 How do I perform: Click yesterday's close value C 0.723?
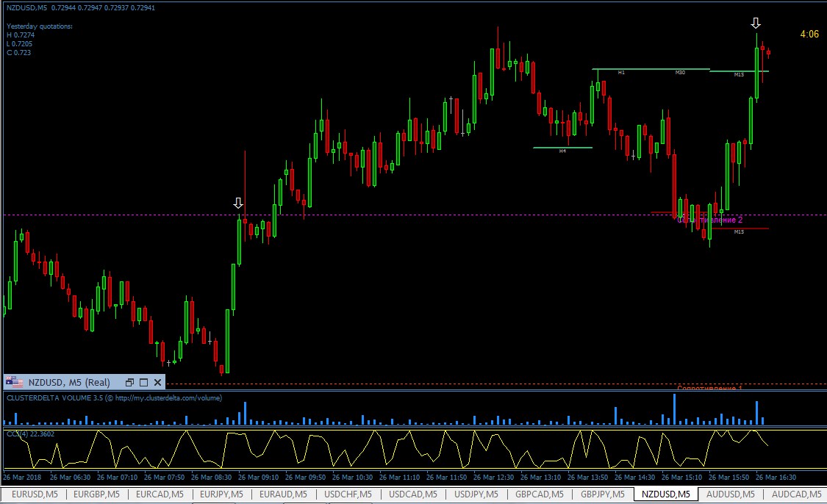click(x=18, y=53)
